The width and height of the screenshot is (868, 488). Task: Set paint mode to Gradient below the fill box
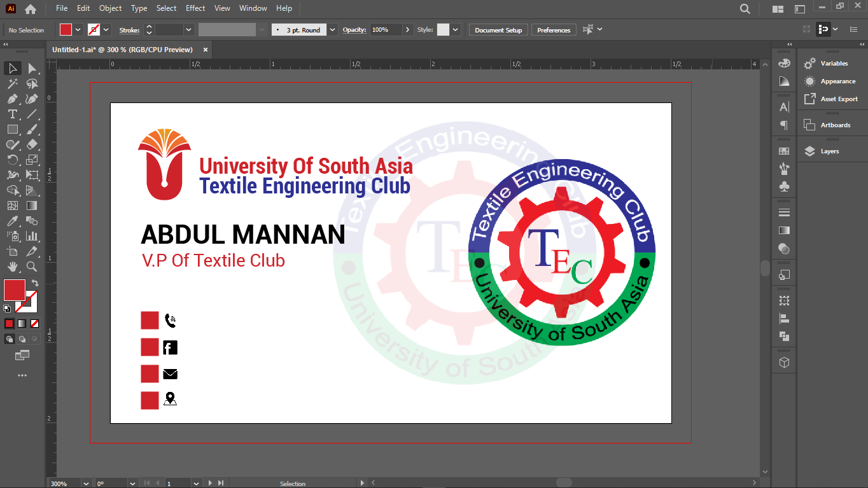coord(22,323)
